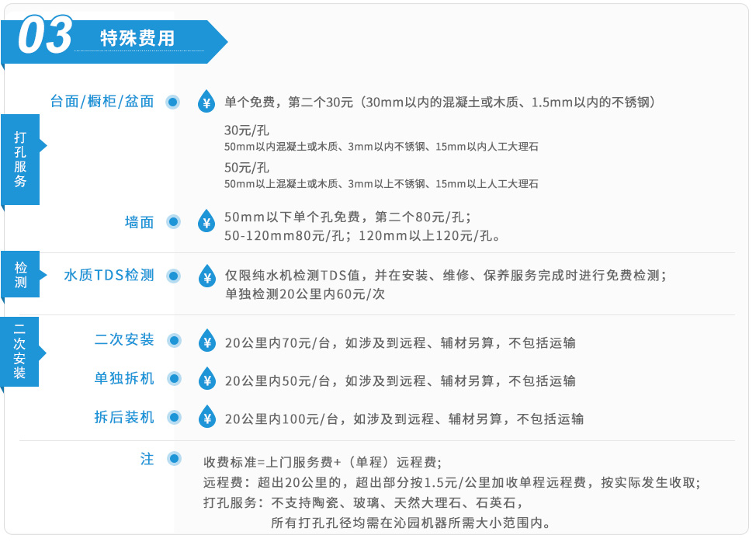
Task: Open the 二次安装 vertical side tab
Action: tap(21, 352)
